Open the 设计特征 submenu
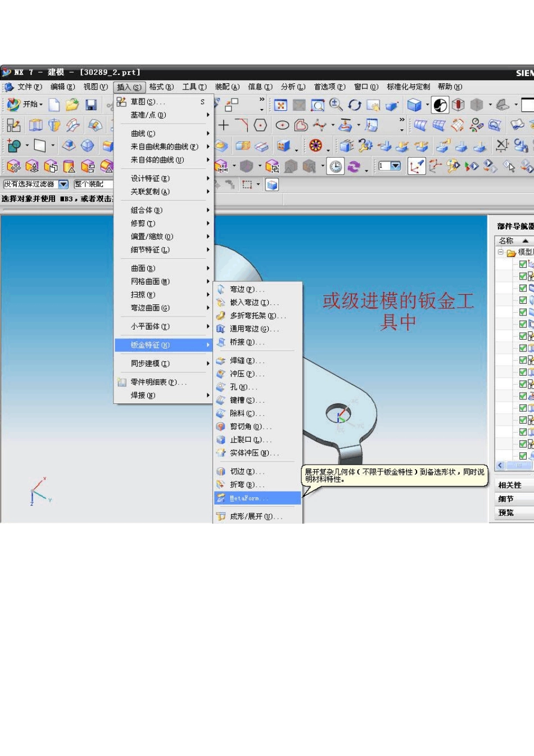Viewport: 534px width, 756px height. (164, 178)
